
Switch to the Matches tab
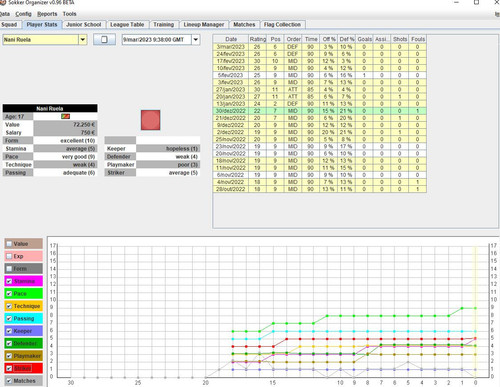coord(244,25)
